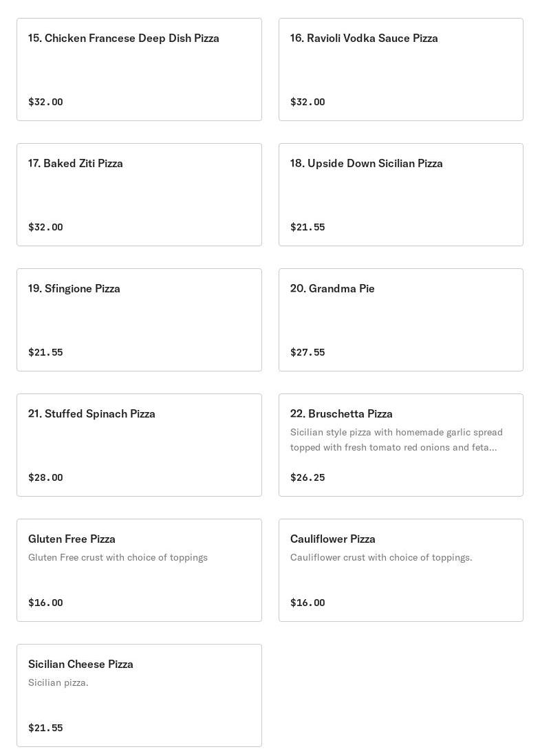This screenshot has width=540, height=756.
Task: Click the Cauliflower crust description text
Action: [x=381, y=557]
